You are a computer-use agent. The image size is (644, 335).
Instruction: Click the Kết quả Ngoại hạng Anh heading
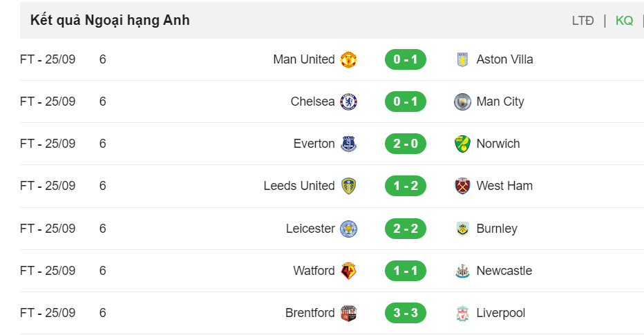tap(110, 20)
